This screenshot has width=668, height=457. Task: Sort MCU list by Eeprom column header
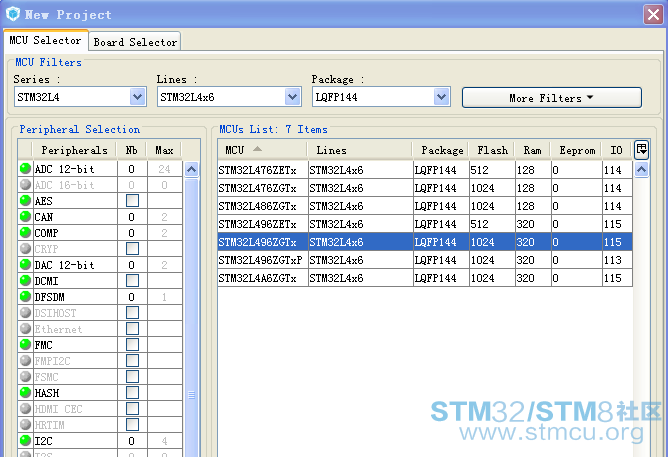(x=577, y=150)
